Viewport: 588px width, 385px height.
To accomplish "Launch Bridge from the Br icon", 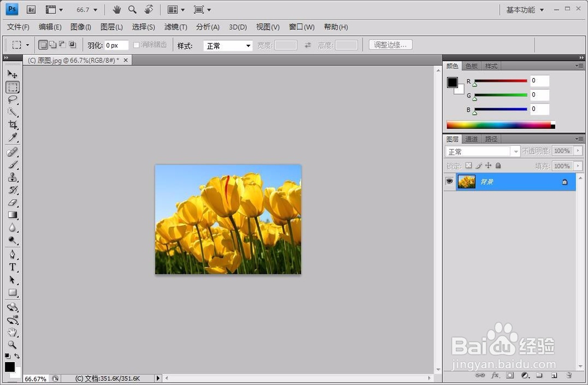I will (x=31, y=10).
